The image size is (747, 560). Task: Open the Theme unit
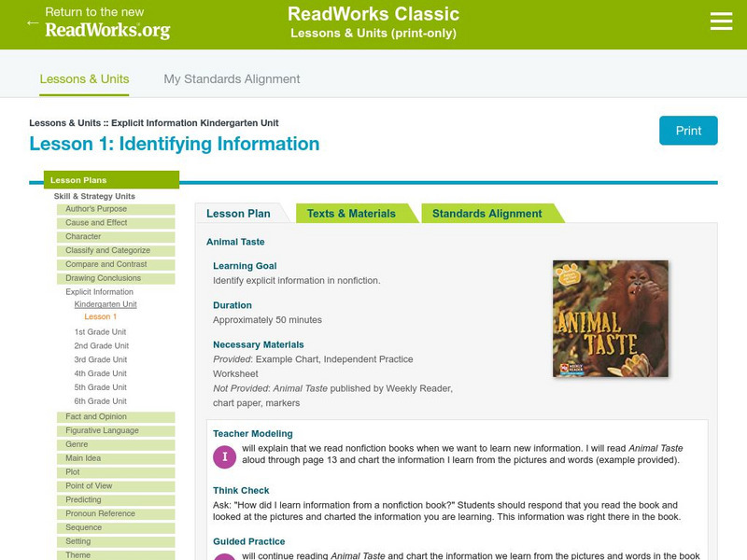tap(116, 554)
